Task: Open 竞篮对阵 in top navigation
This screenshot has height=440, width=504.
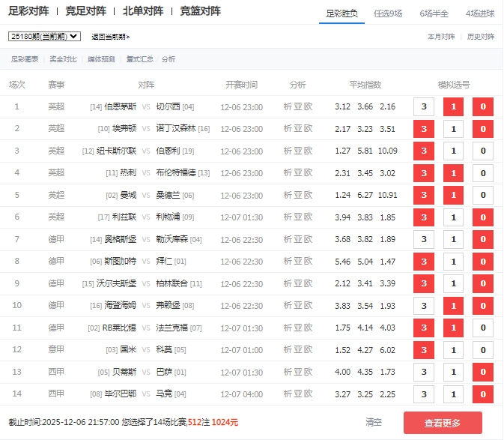Action: 200,11
